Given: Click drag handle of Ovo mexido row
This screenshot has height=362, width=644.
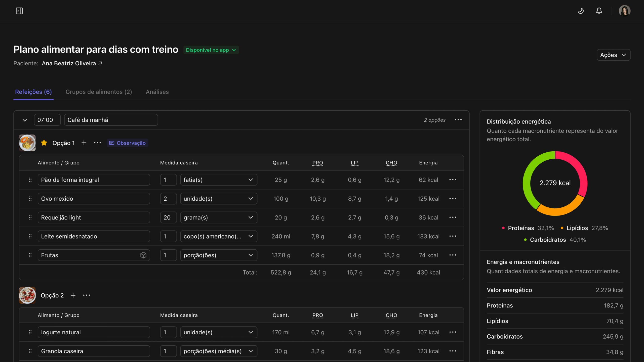Looking at the screenshot, I should tap(30, 199).
